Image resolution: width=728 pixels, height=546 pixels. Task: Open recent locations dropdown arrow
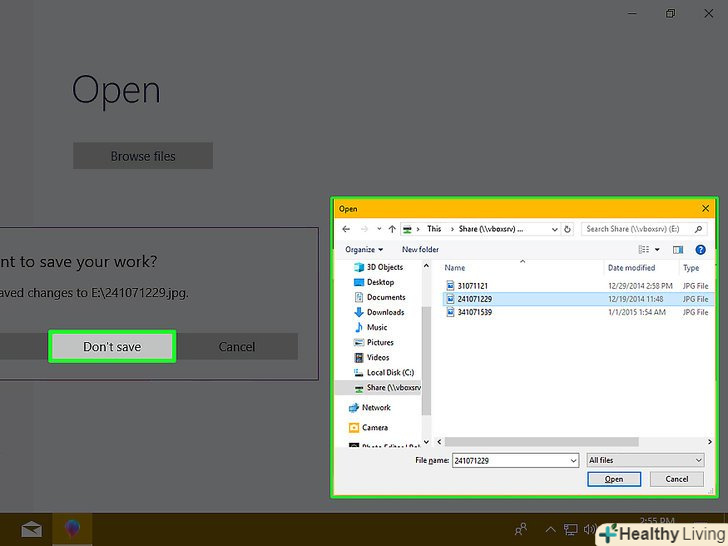coord(379,229)
